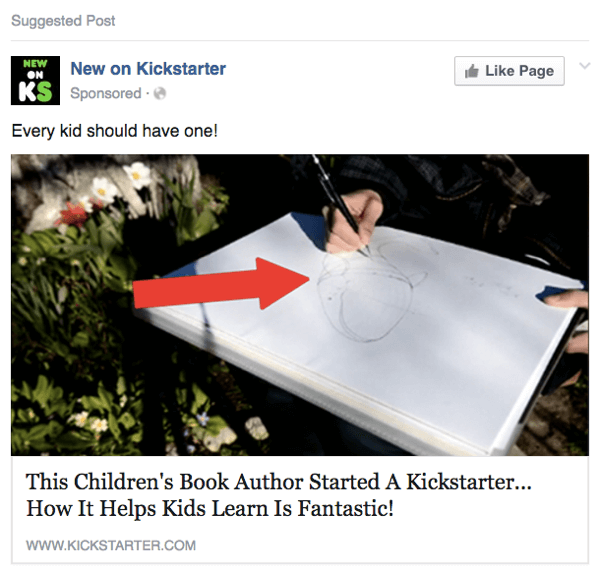Screen dimensions: 600x571
Task: Click the Sponsored label
Action: [x=106, y=93]
